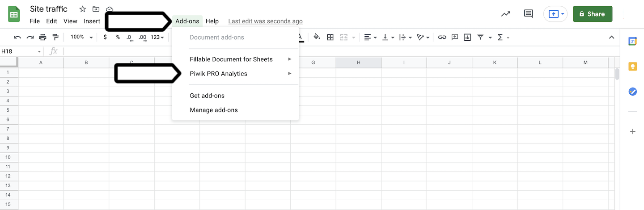Open the Borders grid icon
The height and width of the screenshot is (210, 644).
330,37
